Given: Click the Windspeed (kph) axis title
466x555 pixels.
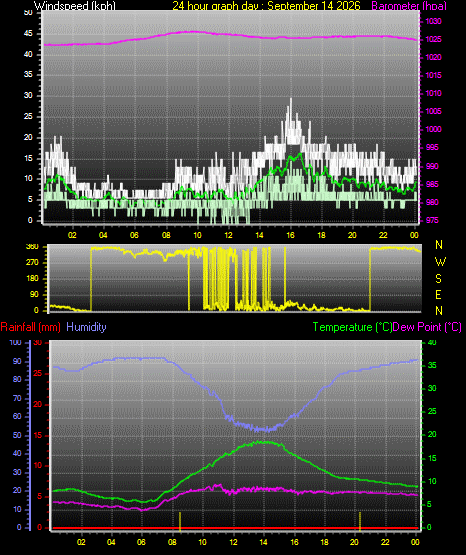Looking at the screenshot, I should (75, 6).
